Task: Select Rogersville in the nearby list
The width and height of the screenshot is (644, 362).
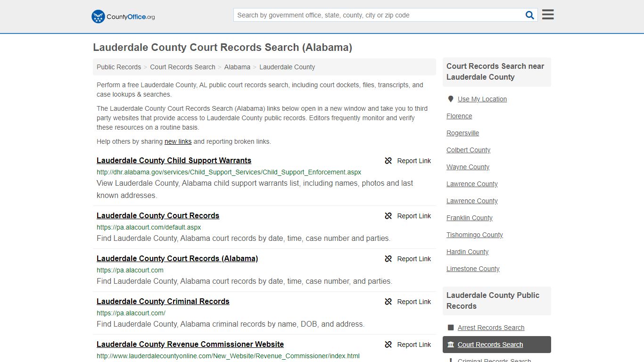Action: coord(462,133)
